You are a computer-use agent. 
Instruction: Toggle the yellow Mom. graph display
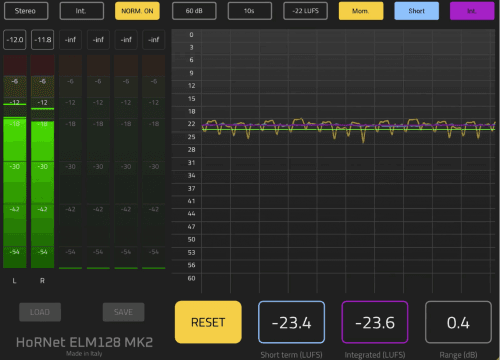pos(361,11)
